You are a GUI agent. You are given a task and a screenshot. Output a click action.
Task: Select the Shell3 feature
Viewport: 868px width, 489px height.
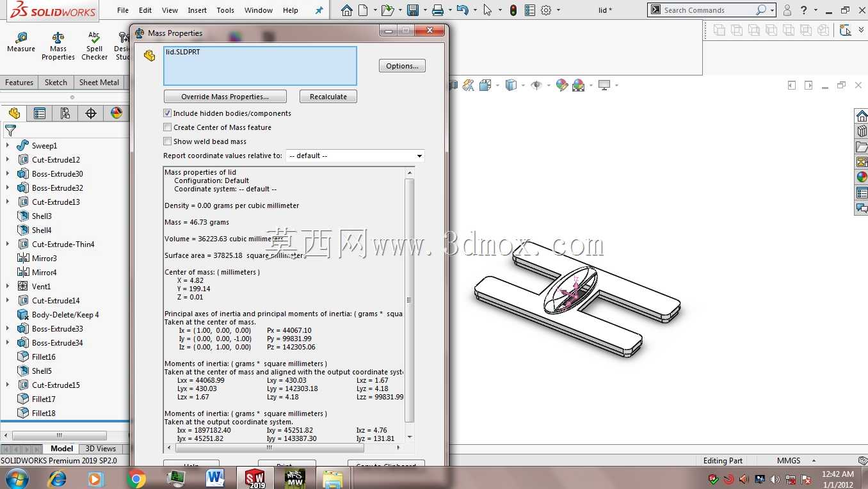point(42,216)
